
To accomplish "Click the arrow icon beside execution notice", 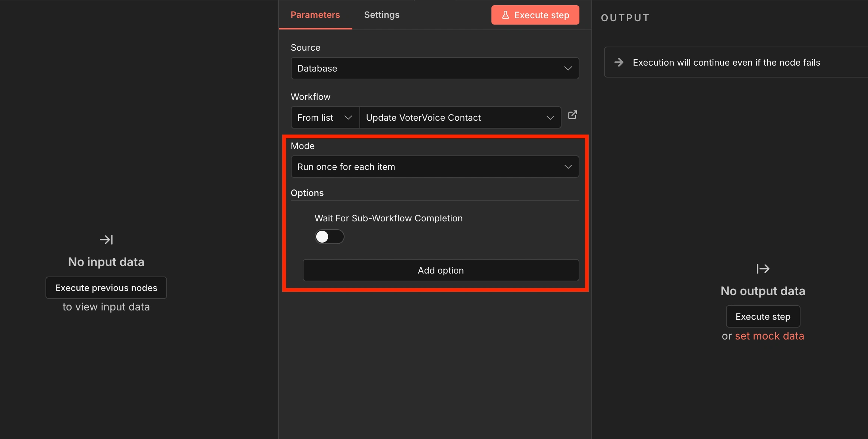I will (619, 62).
